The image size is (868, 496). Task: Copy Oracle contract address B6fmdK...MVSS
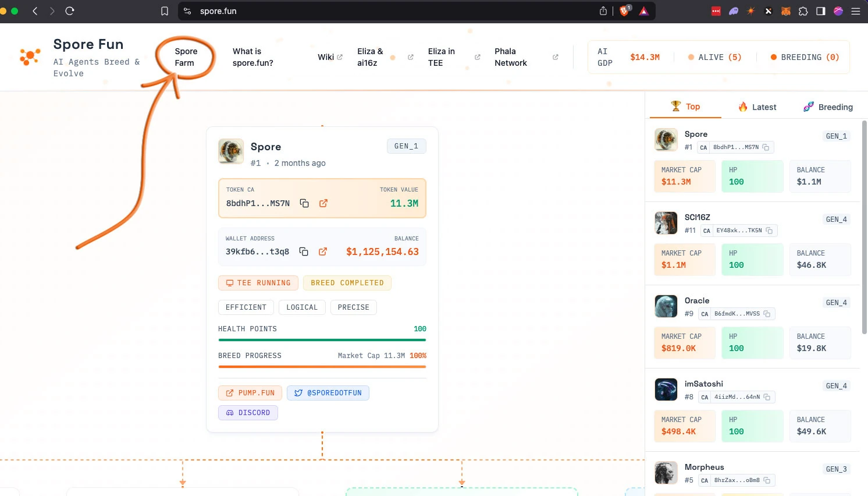click(x=767, y=314)
